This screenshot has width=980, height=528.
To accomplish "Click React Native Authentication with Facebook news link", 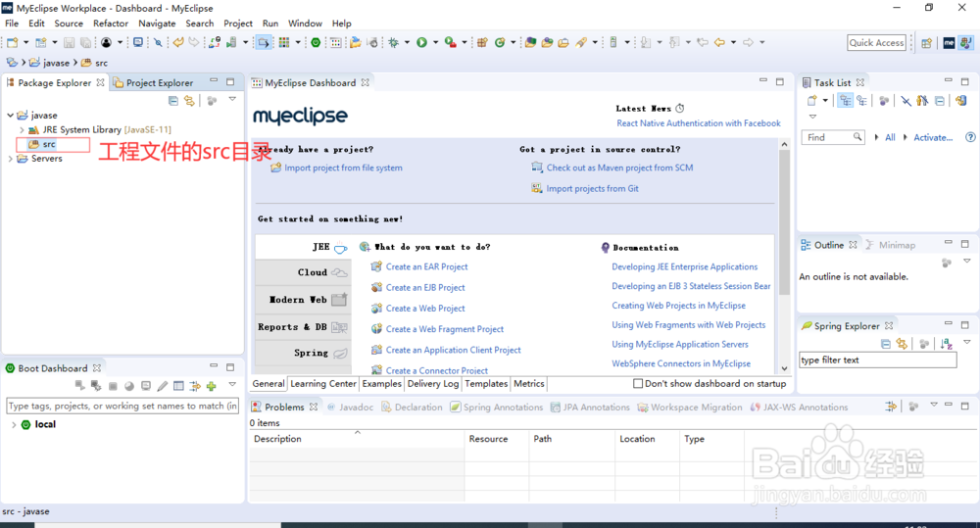I will tap(698, 123).
